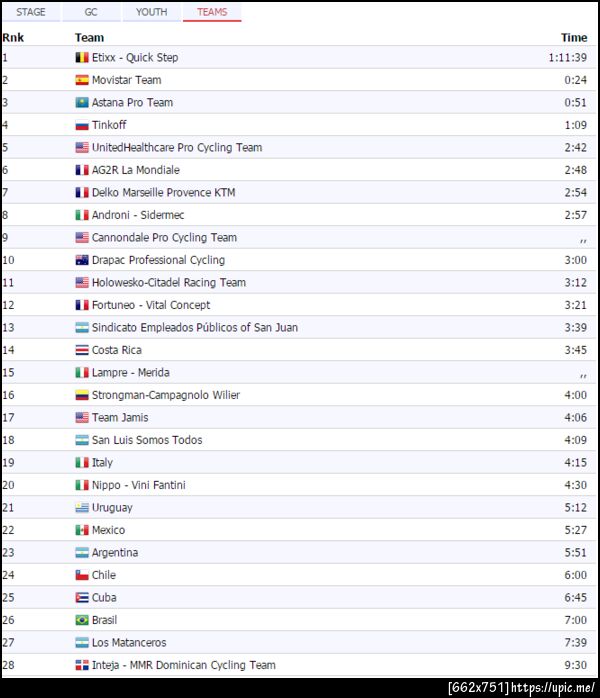Viewport: 600px width, 698px height.
Task: Open the AG2R La Mondiale link
Action: [x=136, y=170]
